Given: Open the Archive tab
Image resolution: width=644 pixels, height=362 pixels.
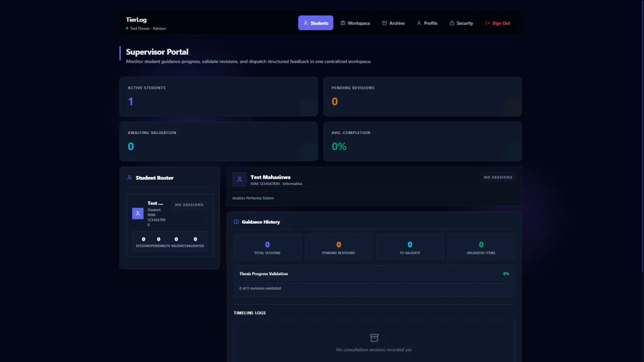Looking at the screenshot, I should tap(393, 23).
